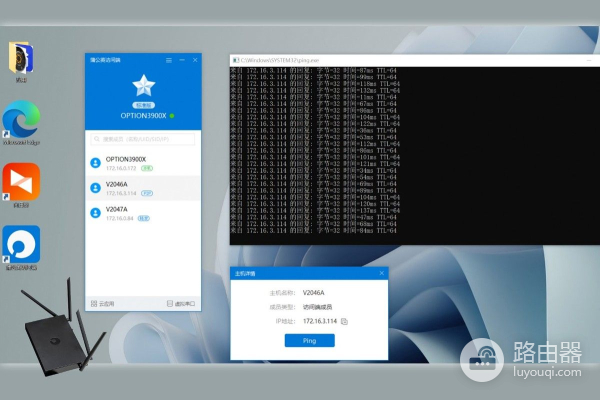Open the folder icon at top of desktop

[21, 57]
